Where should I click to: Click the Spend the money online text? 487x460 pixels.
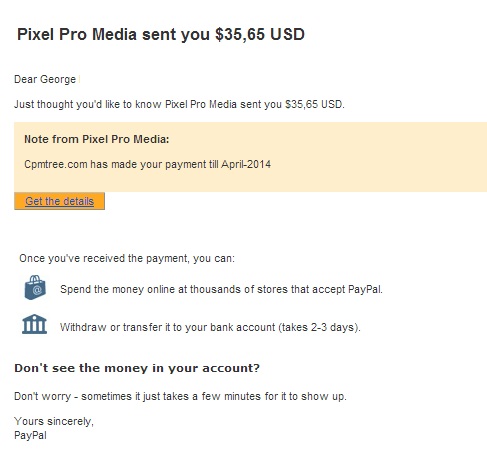(221, 289)
